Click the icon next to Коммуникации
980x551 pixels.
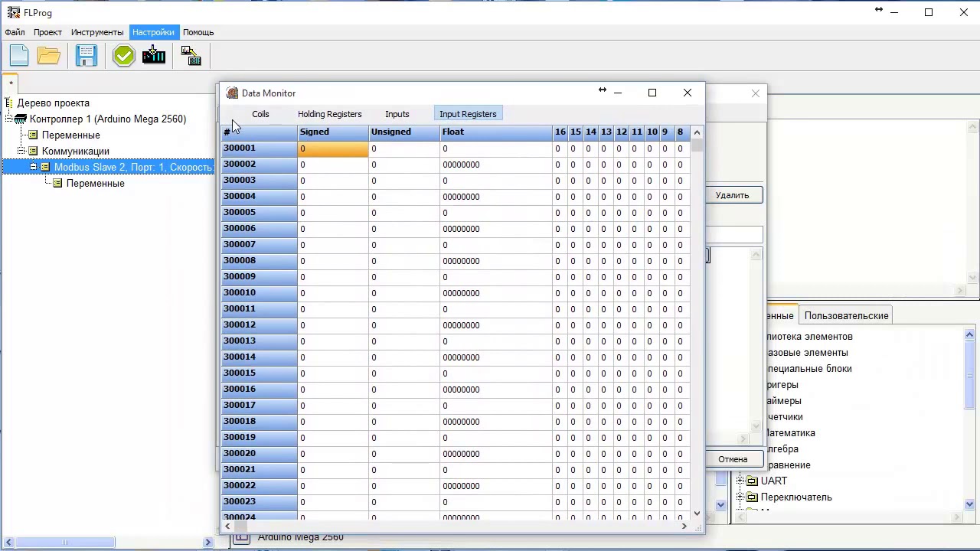[33, 152]
